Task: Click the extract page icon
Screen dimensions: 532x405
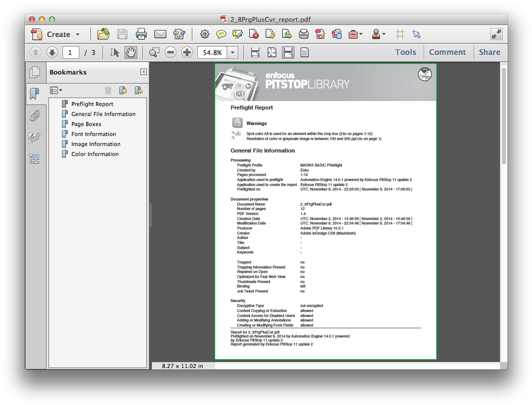Action: pos(287,34)
